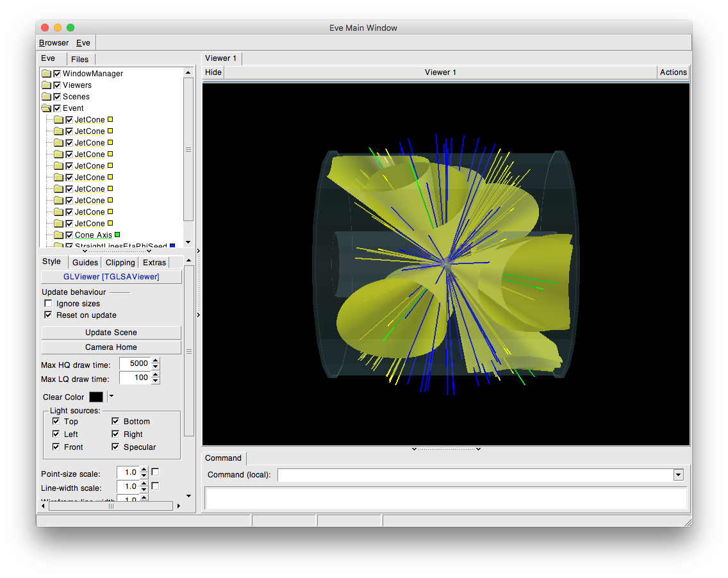This screenshot has width=728, height=578.
Task: Open the Browser menu
Action: (x=54, y=43)
